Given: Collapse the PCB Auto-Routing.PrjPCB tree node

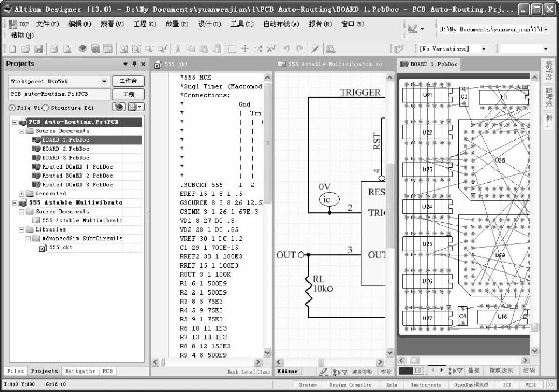Looking at the screenshot, I should click(x=15, y=122).
